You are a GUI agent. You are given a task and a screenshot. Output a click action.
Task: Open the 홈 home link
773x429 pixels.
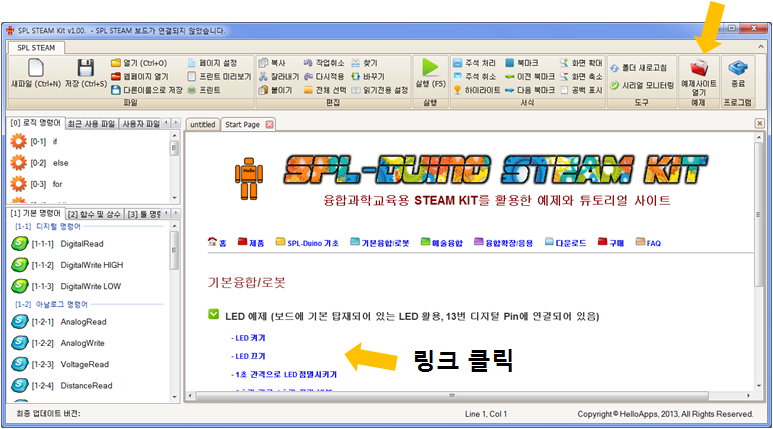[217, 242]
